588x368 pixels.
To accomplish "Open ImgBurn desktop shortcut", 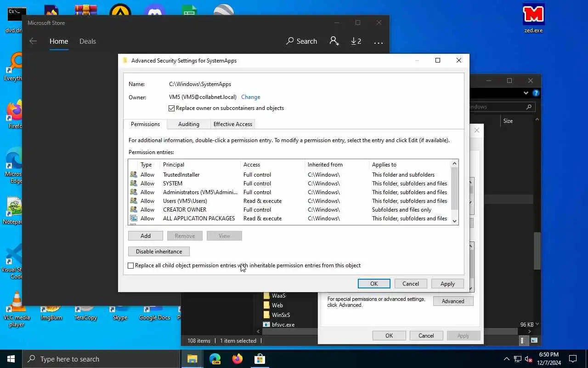I will [x=51, y=313].
